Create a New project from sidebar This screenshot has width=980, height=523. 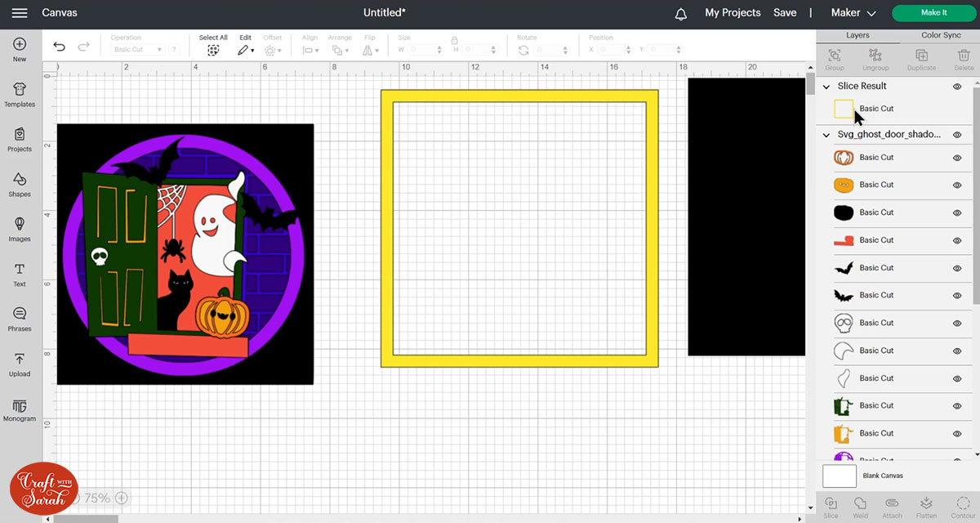(x=20, y=49)
